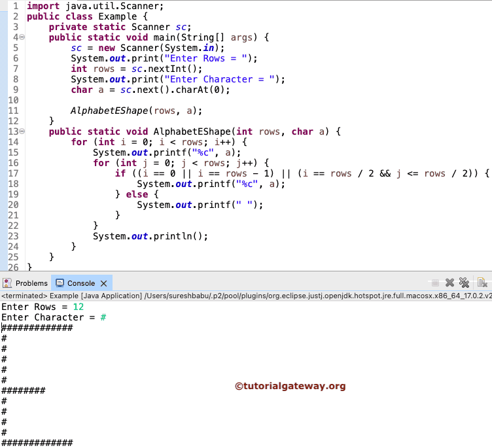This screenshot has width=492, height=448.
Task: Click the Terminate (stop) console button
Action: (435, 283)
